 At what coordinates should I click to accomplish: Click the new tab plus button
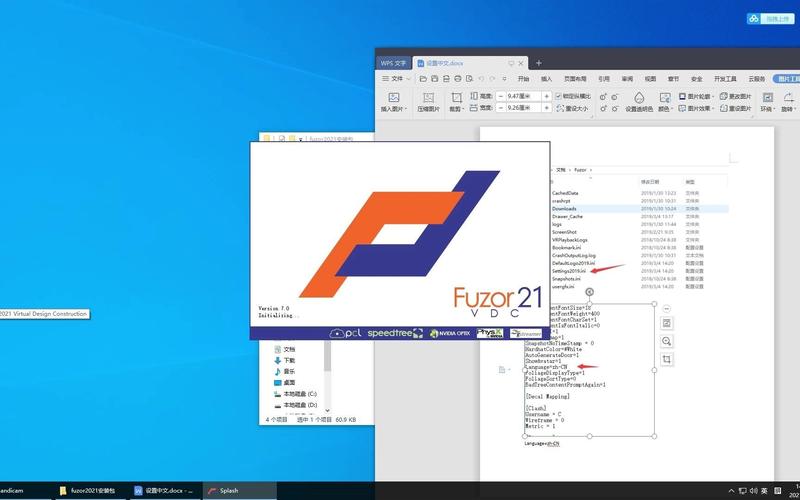pyautogui.click(x=538, y=63)
